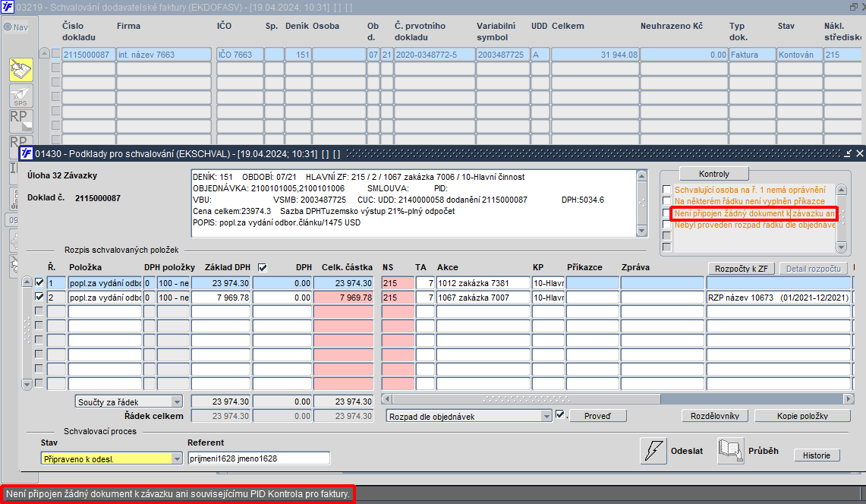Toggle the checkbox next to the Základ DPH header

point(263,267)
